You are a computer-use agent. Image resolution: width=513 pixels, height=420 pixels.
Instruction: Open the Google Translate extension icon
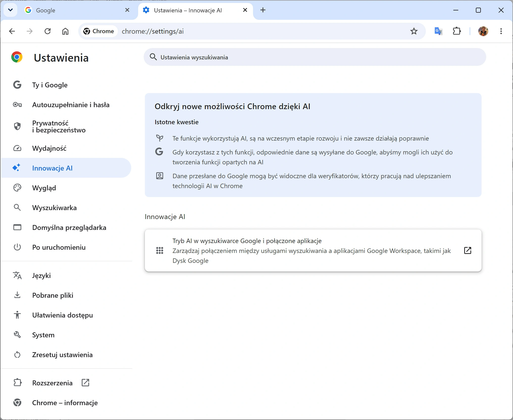coord(438,31)
